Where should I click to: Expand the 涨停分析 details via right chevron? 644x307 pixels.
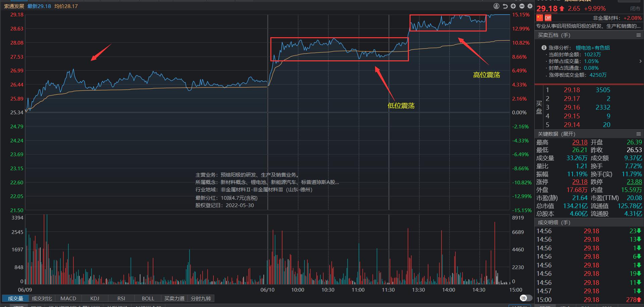[x=641, y=61]
